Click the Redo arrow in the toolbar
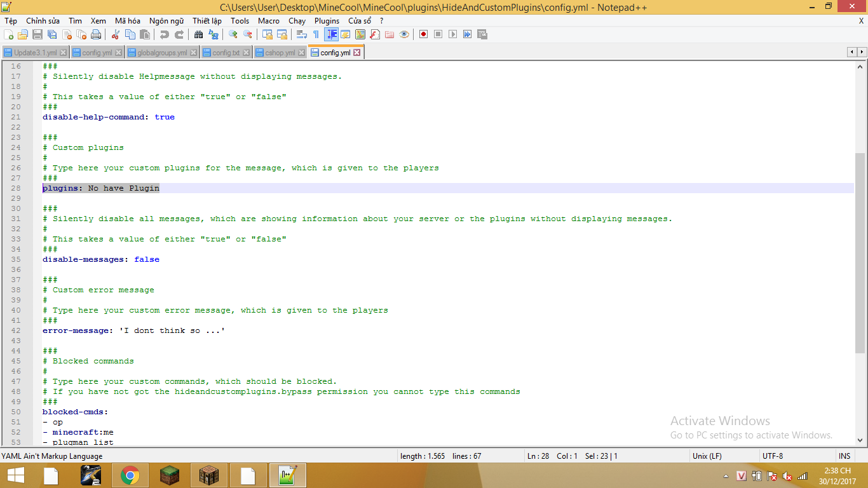 pyautogui.click(x=179, y=34)
